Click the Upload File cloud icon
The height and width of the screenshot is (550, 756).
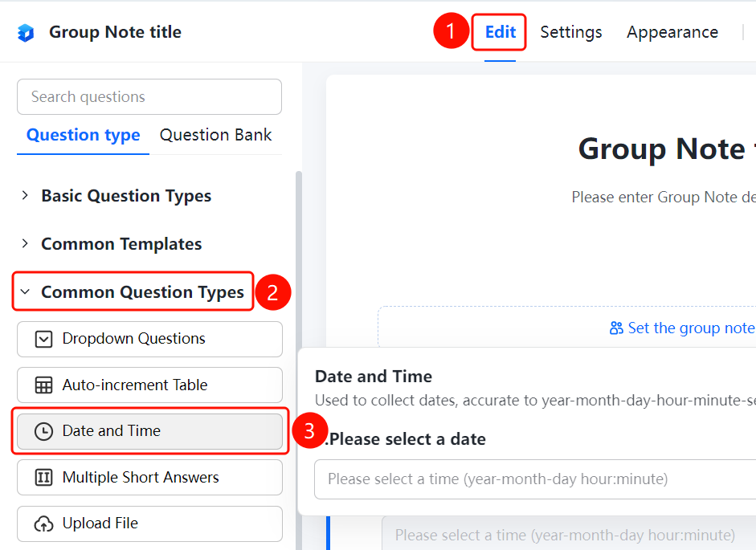click(x=43, y=524)
